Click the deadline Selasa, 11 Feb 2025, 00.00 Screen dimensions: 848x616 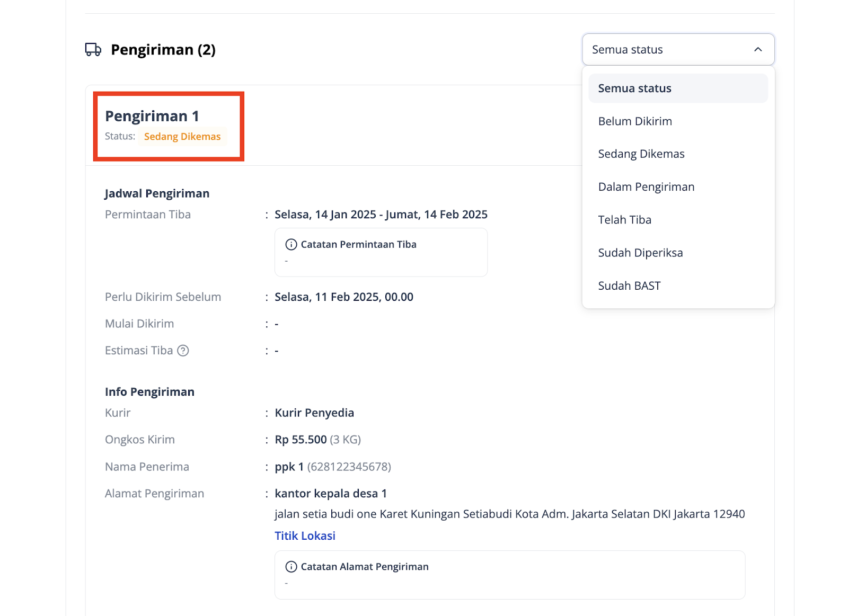pyautogui.click(x=344, y=297)
